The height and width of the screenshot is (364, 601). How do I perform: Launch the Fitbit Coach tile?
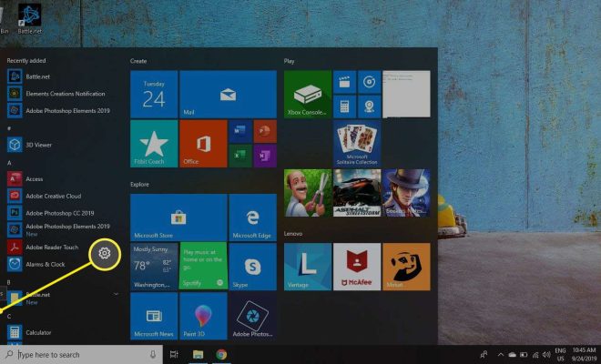click(154, 144)
